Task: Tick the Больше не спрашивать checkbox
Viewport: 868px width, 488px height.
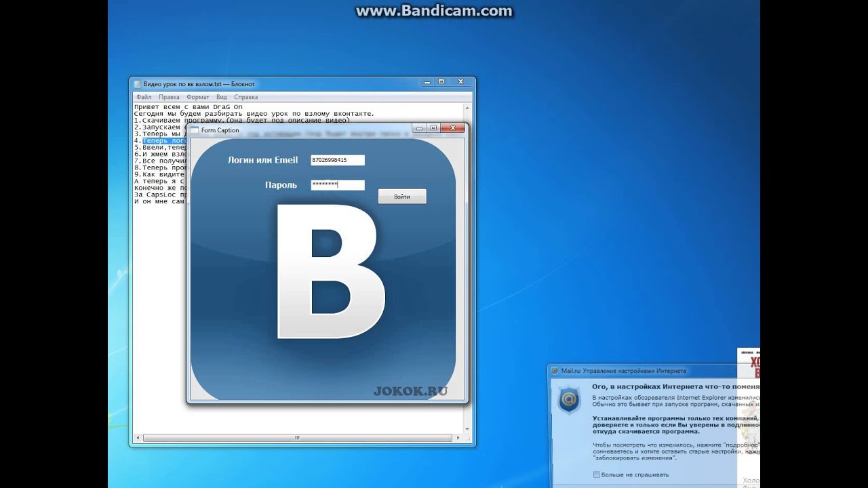Action: coord(597,474)
